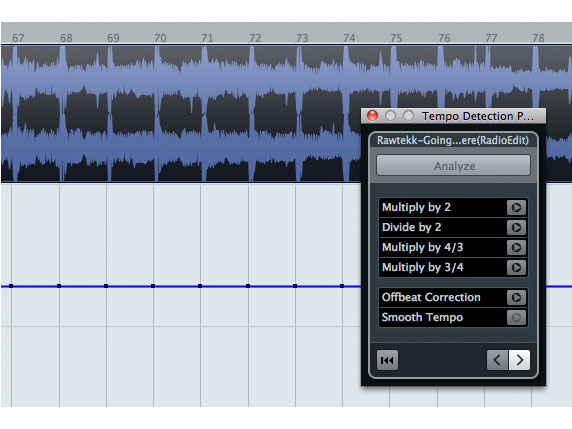Click the Multiply by 2 label text
The height and width of the screenshot is (429, 572).
click(416, 208)
